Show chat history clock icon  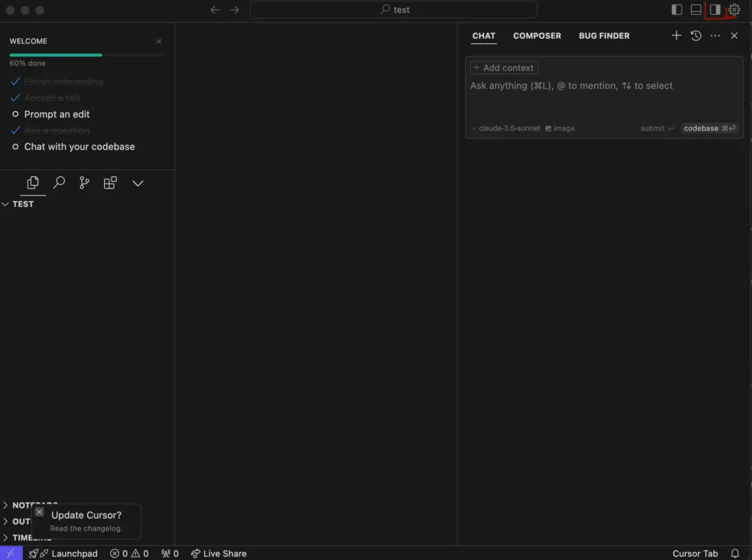coord(696,35)
